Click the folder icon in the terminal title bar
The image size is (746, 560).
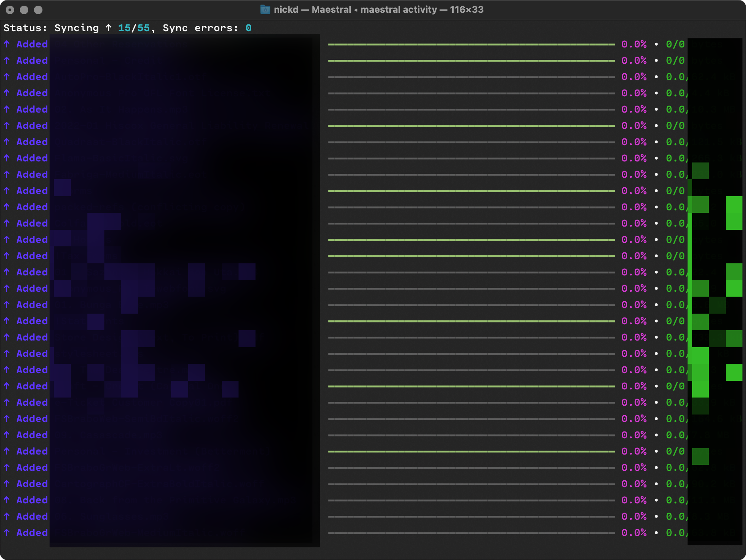pos(265,10)
